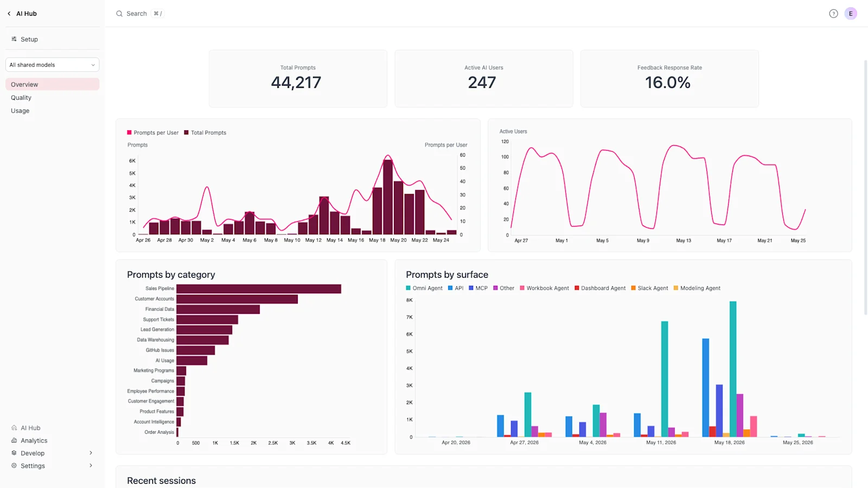Screen dimensions: 868x488
Task: Open the All shared models dropdown
Action: point(52,65)
